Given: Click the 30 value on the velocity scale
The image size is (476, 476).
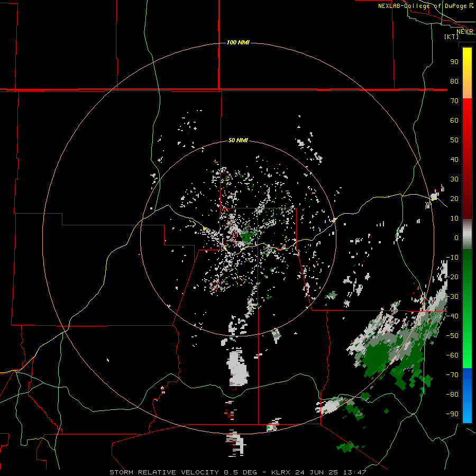Looking at the screenshot, I should [454, 179].
